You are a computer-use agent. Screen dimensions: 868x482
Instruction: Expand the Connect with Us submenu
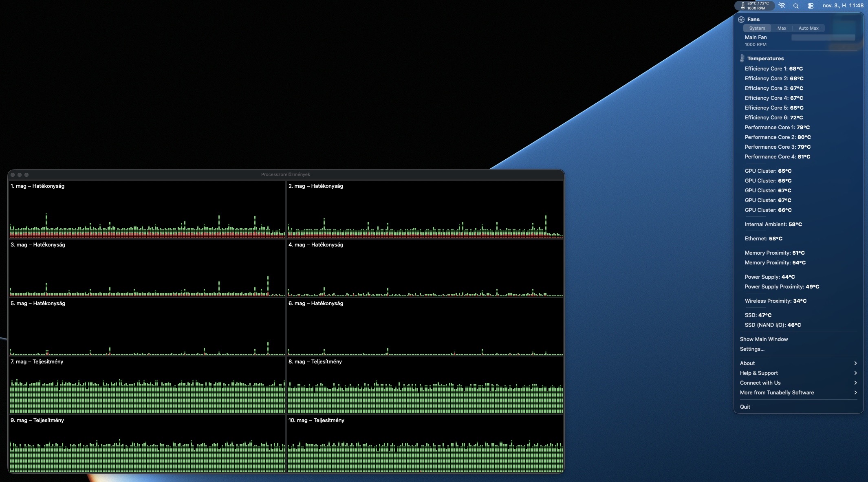click(798, 383)
